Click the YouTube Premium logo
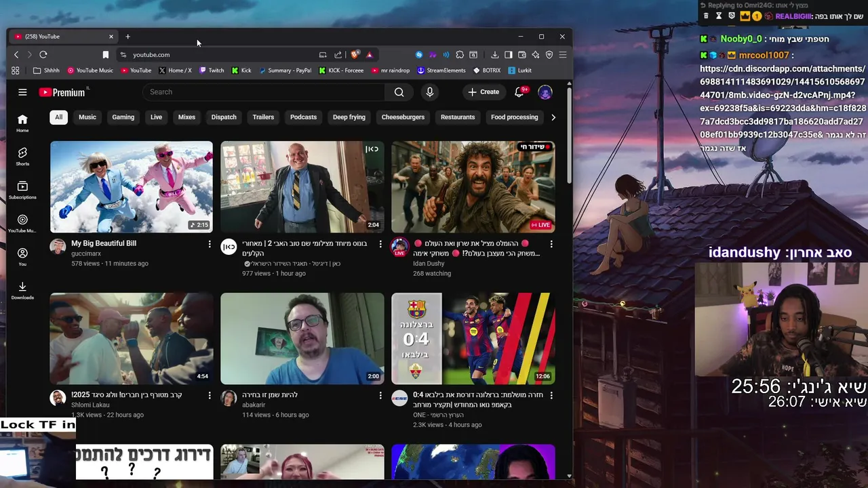 [62, 92]
